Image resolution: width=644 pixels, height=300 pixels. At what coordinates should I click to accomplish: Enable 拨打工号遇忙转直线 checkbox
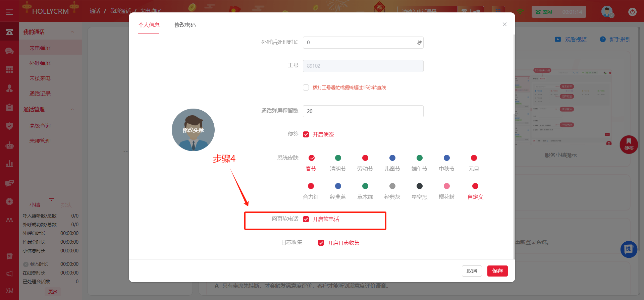pos(306,87)
